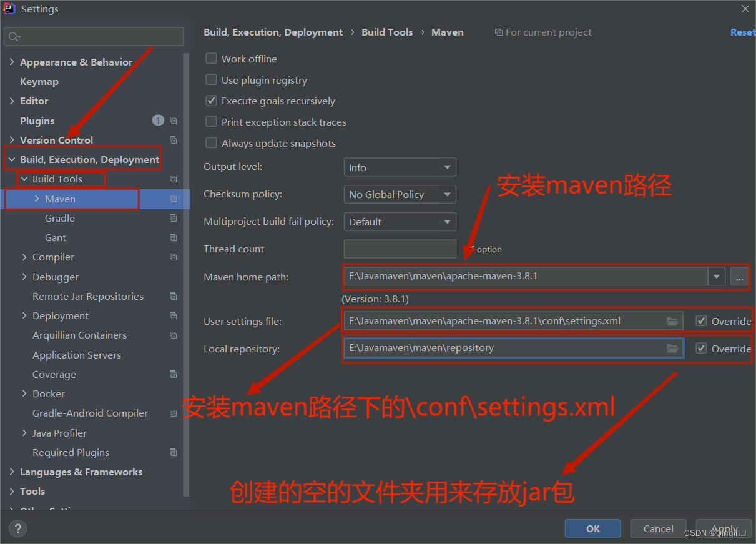Click the Cancel button

coord(659,528)
